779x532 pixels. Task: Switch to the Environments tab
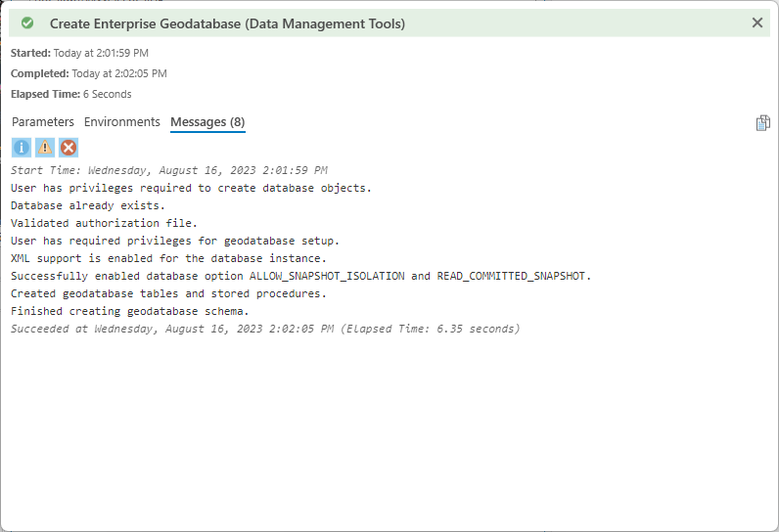[x=121, y=122]
